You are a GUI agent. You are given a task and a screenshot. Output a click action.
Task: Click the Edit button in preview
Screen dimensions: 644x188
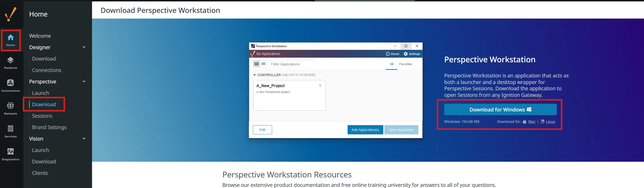[262, 130]
